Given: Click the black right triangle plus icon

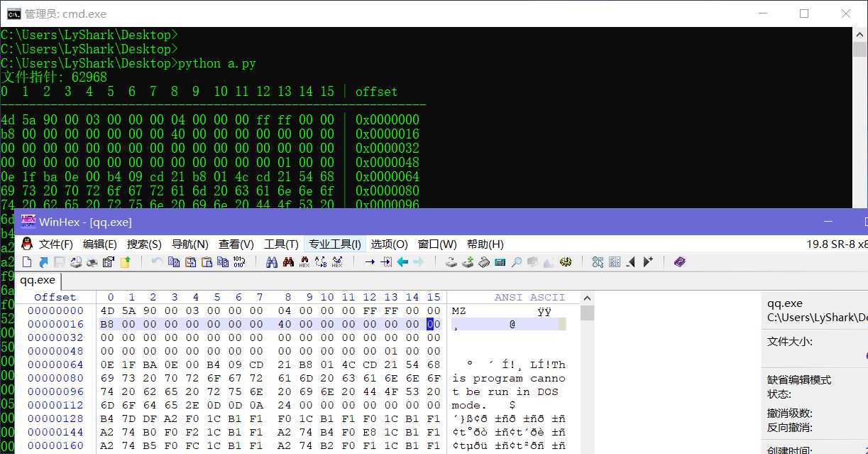Looking at the screenshot, I should click(648, 262).
